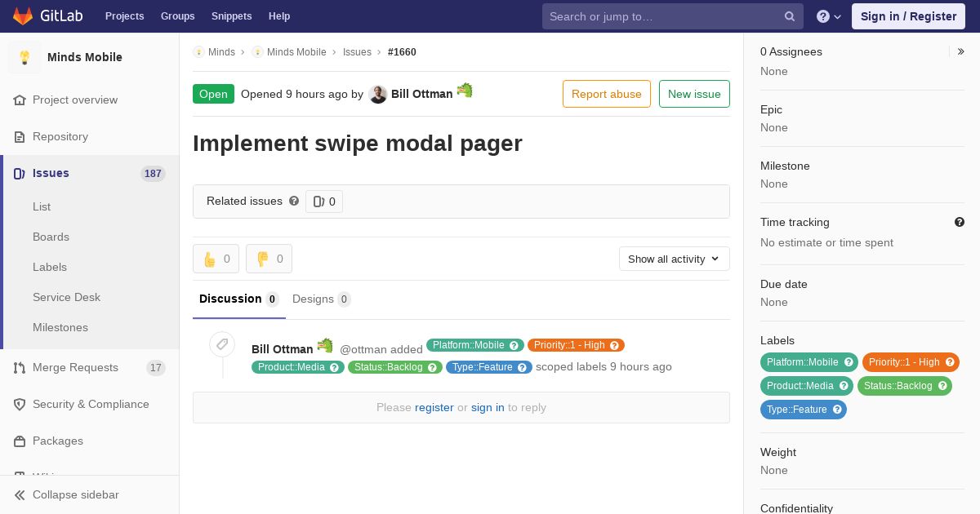Click the Repository file icon
The width and height of the screenshot is (980, 514).
click(x=20, y=136)
